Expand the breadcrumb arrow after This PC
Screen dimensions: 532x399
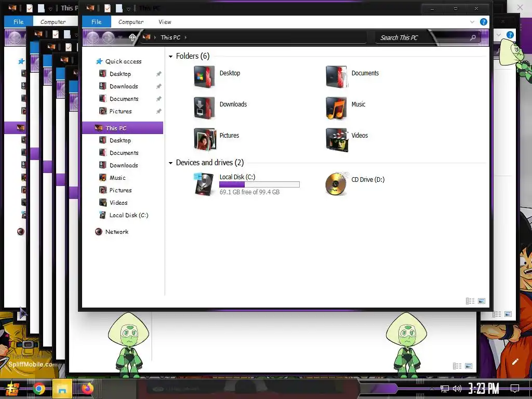(185, 37)
